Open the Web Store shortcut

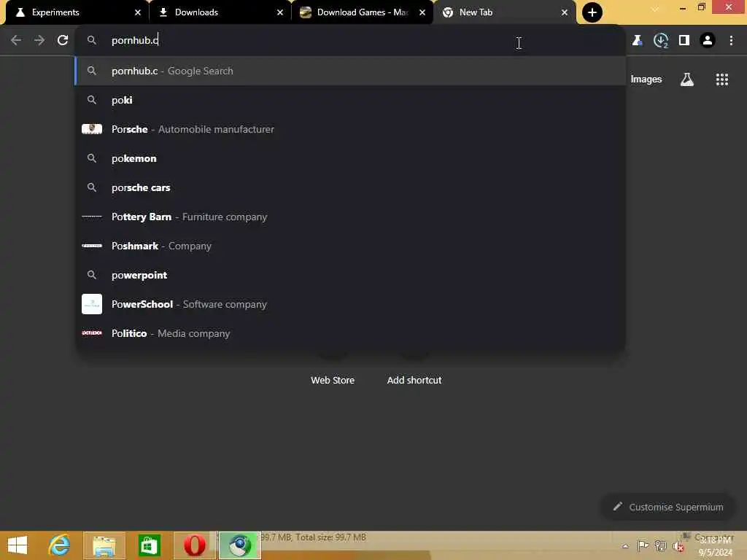333,380
